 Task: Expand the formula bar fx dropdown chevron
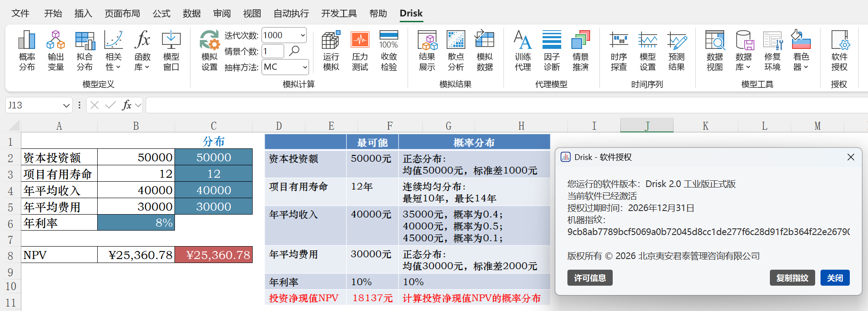(138, 106)
